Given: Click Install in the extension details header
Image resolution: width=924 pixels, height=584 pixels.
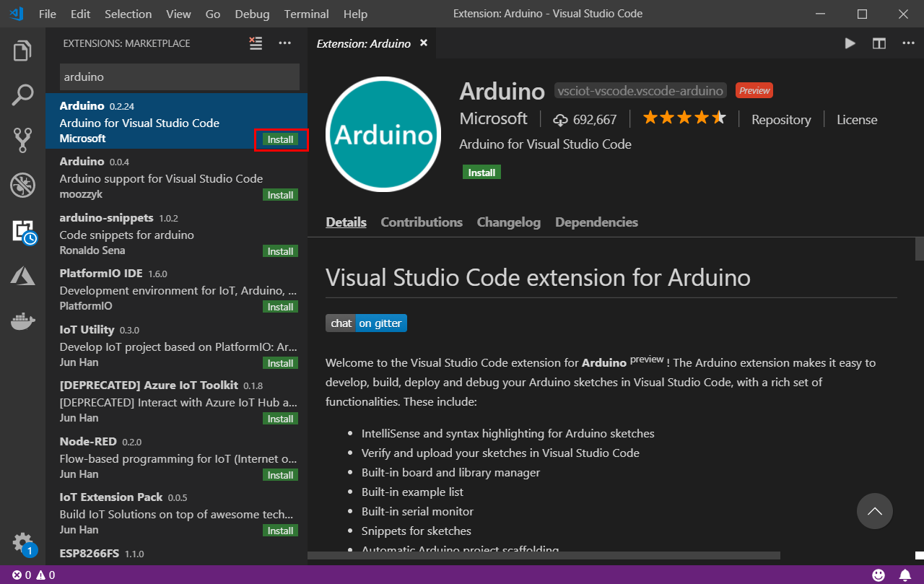Looking at the screenshot, I should (x=481, y=173).
